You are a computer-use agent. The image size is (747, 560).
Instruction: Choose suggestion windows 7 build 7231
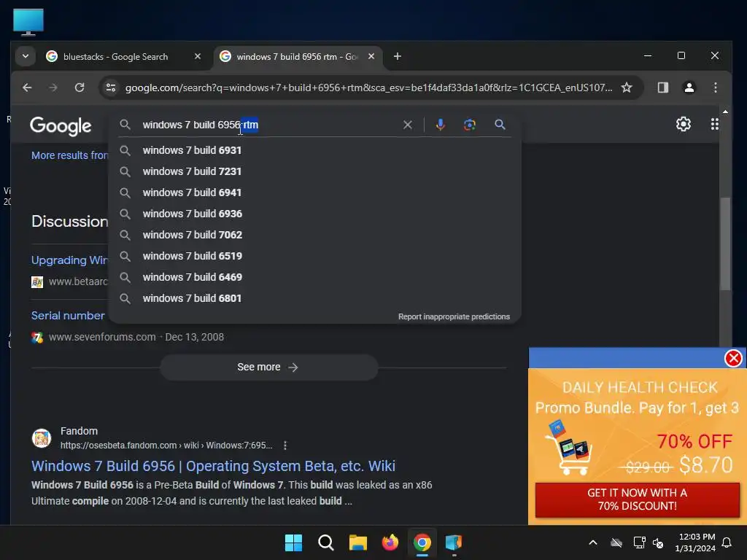point(314,171)
